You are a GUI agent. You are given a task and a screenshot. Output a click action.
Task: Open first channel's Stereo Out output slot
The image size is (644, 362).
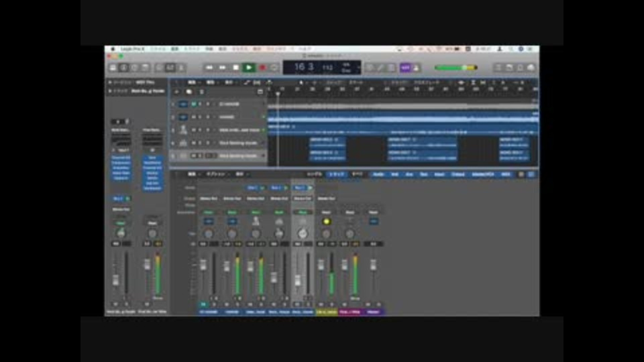(209, 198)
